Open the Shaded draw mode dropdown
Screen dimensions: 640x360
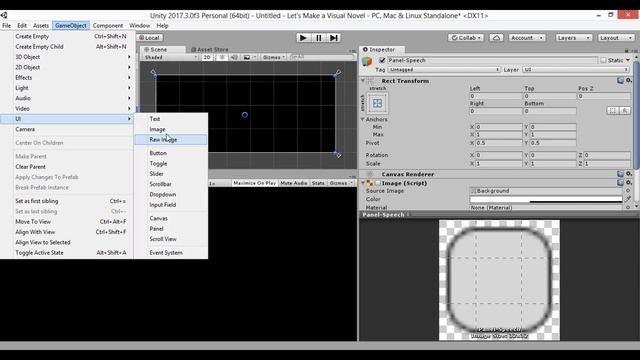[x=170, y=57]
